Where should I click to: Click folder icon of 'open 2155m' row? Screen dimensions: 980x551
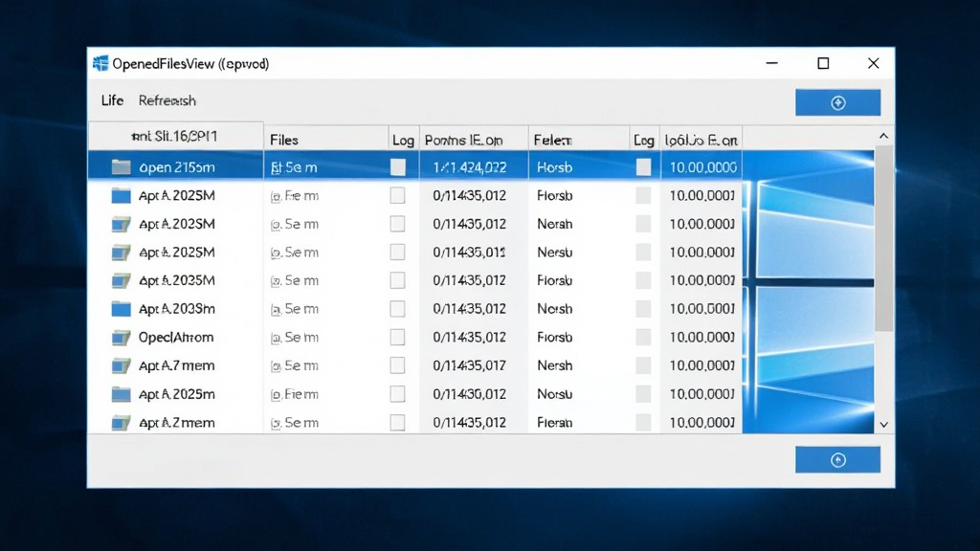pyautogui.click(x=121, y=166)
